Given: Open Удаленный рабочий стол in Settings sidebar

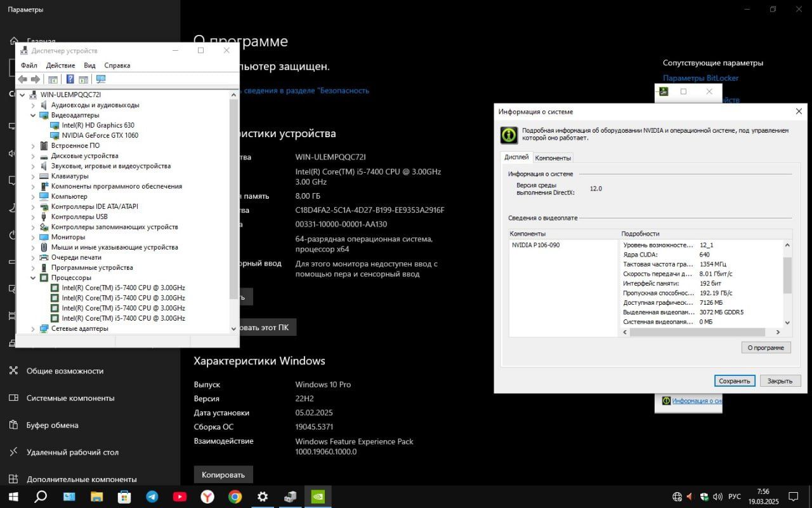Looking at the screenshot, I should click(72, 452).
